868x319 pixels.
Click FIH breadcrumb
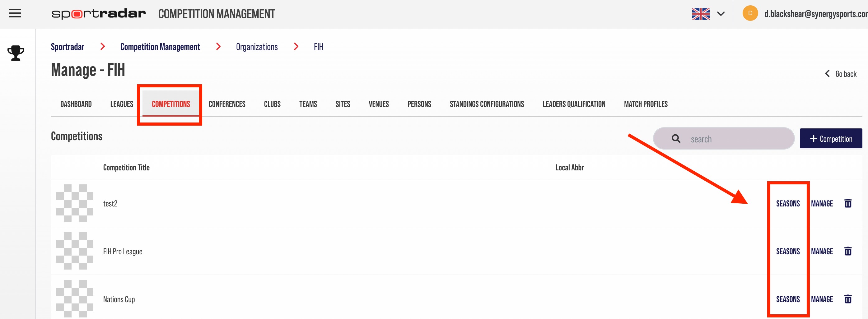pos(319,47)
